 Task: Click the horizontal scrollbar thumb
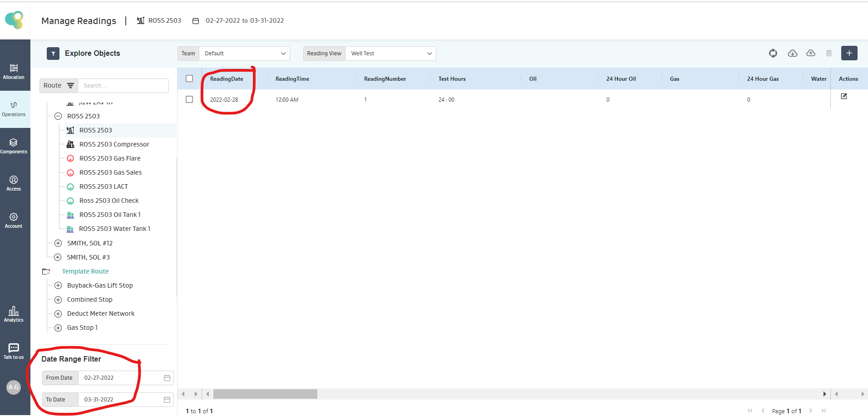click(265, 394)
